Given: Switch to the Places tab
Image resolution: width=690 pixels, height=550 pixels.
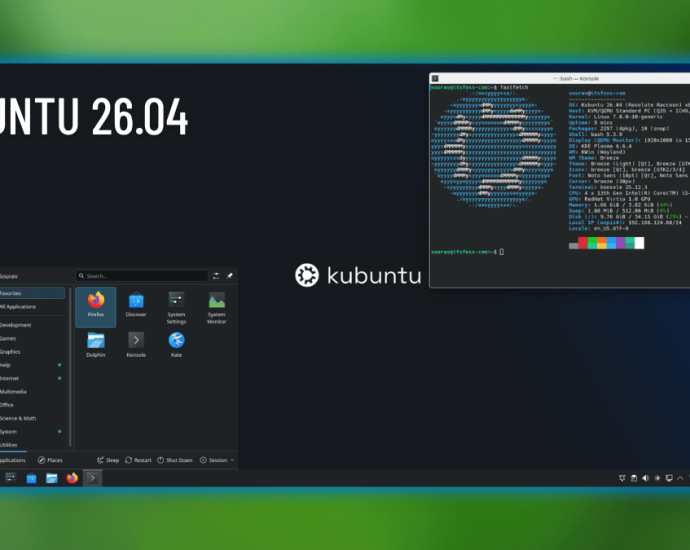Looking at the screenshot, I should [50, 460].
